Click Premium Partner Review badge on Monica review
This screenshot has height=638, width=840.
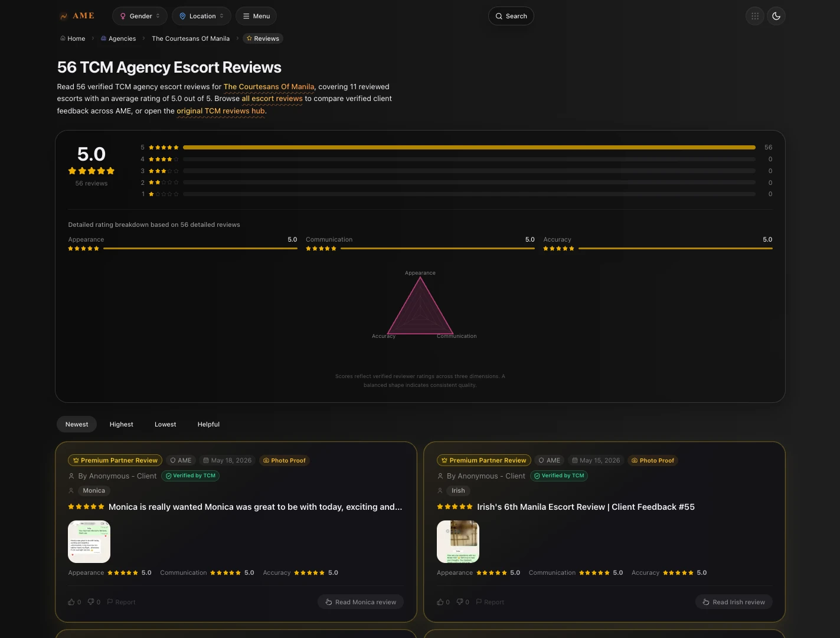[115, 460]
